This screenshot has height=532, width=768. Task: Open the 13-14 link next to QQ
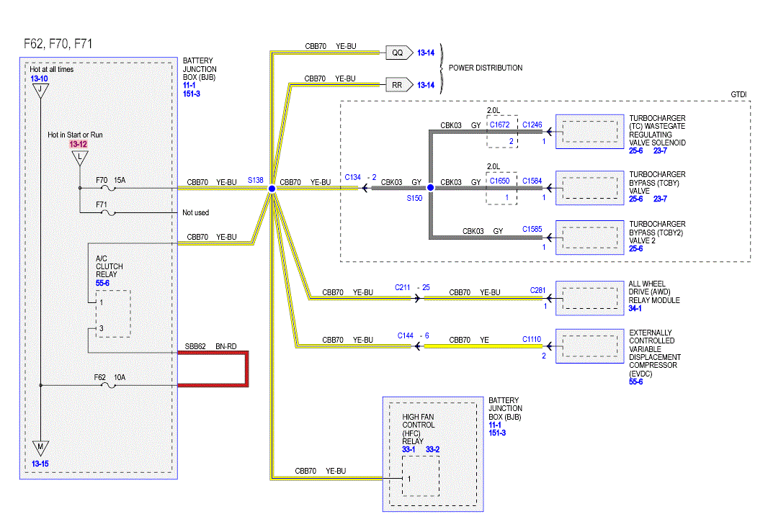click(426, 53)
